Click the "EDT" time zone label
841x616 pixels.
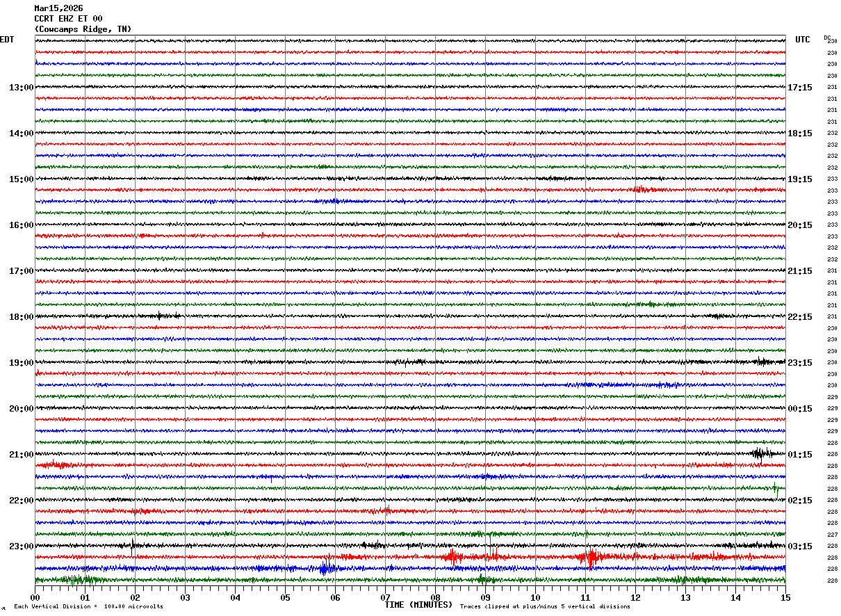[x=7, y=40]
